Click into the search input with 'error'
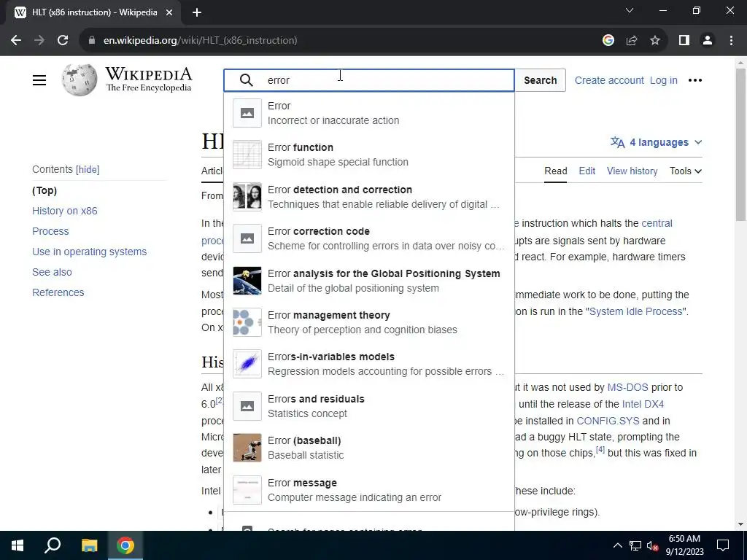Image resolution: width=747 pixels, height=560 pixels. [368, 80]
